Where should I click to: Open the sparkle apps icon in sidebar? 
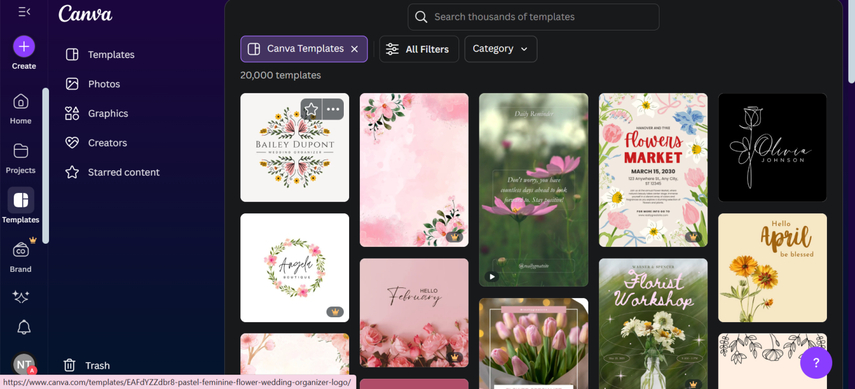click(21, 297)
